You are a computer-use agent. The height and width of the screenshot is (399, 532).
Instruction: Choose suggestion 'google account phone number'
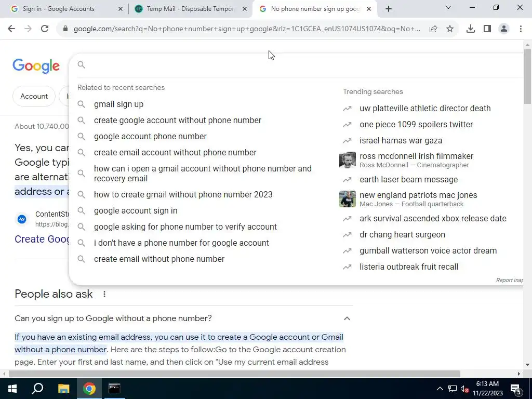pos(150,137)
